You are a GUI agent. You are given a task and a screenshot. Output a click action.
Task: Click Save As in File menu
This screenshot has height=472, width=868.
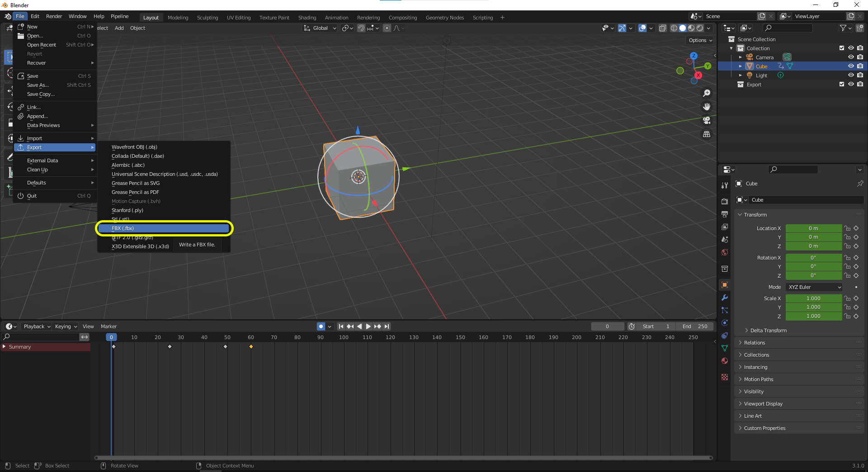tap(38, 85)
